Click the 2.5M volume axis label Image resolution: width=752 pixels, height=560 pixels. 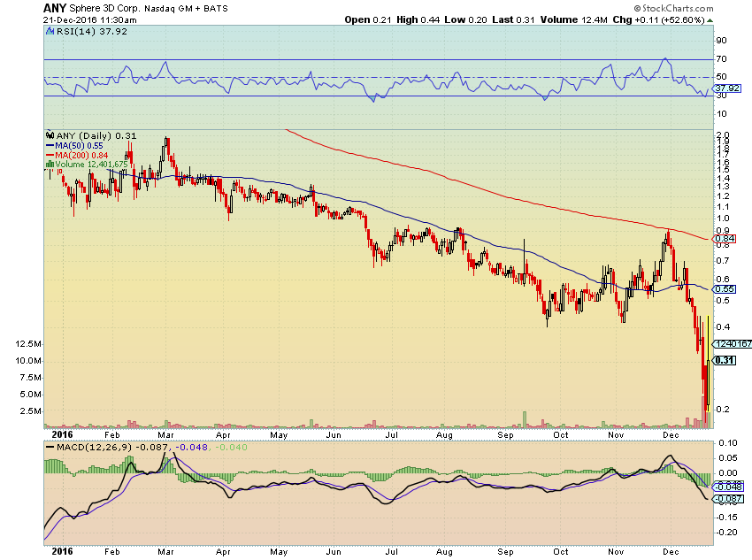tap(30, 411)
